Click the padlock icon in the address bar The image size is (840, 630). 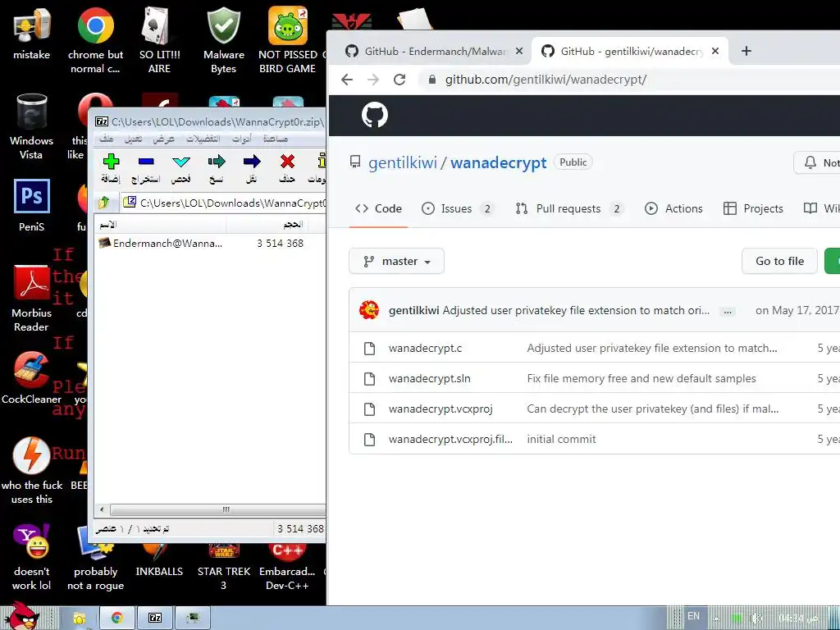[431, 80]
